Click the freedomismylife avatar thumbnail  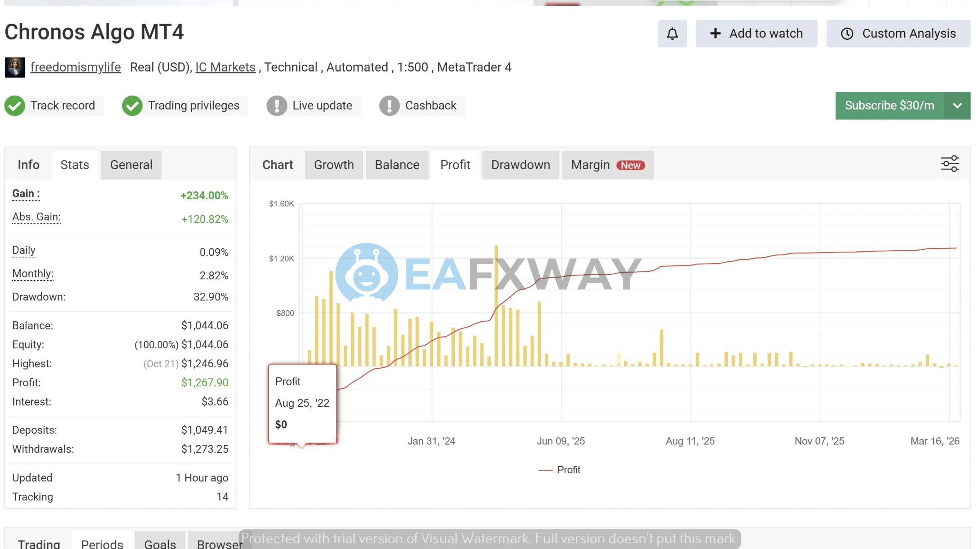click(15, 67)
